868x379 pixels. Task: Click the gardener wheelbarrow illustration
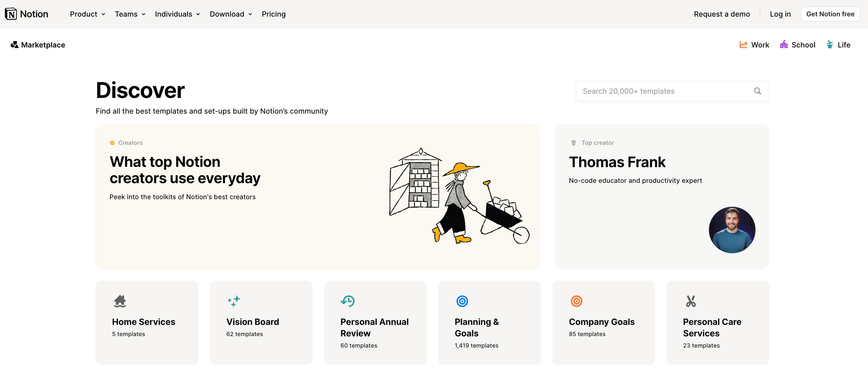click(459, 196)
